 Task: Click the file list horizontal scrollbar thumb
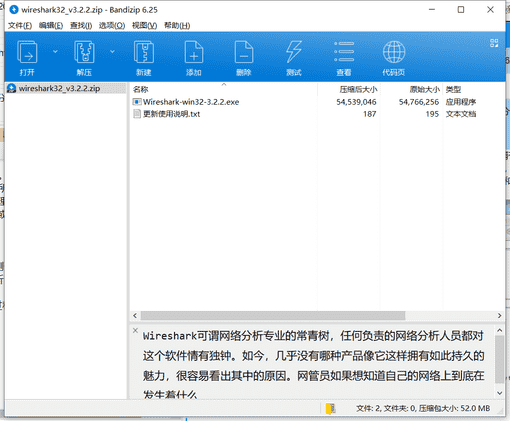[x=273, y=315]
